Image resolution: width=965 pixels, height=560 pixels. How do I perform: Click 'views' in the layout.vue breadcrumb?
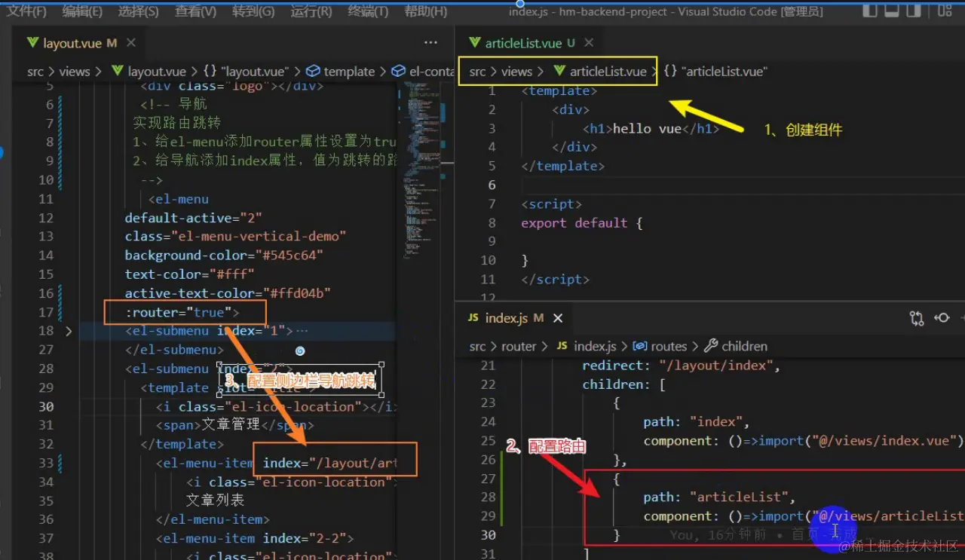(75, 72)
